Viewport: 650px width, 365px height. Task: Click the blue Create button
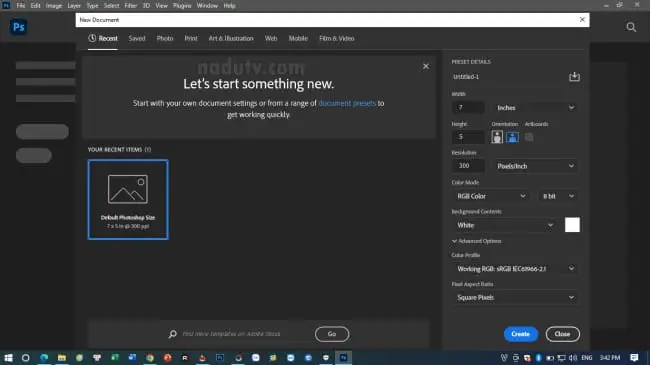coord(521,334)
